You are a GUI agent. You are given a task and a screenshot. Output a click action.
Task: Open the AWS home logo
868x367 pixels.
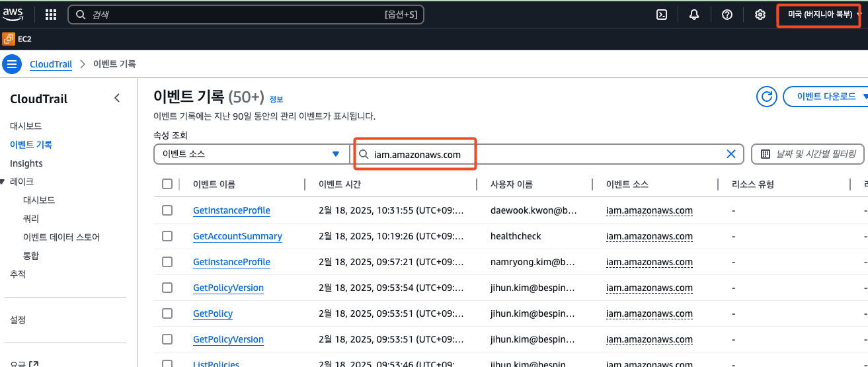click(13, 14)
